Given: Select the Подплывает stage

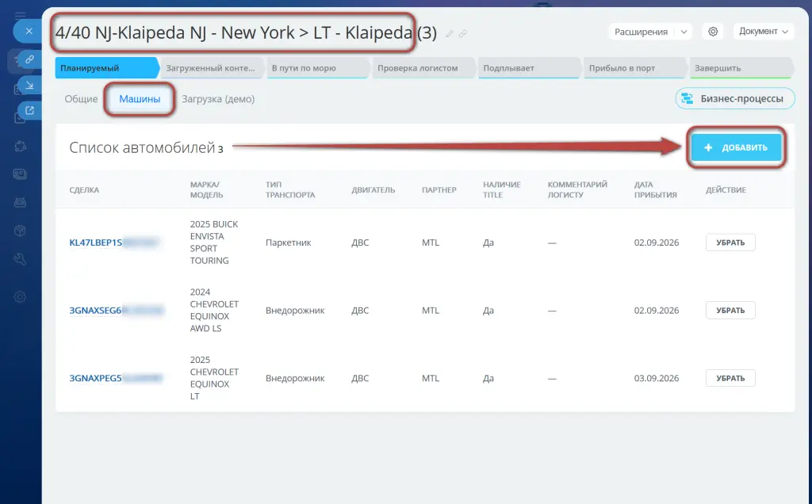Looking at the screenshot, I should point(529,68).
